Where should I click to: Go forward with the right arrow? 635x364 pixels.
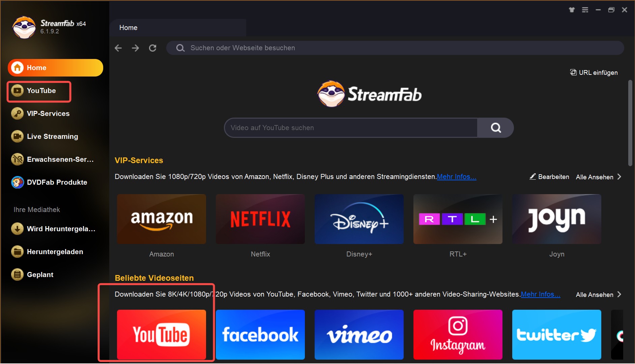(x=135, y=48)
